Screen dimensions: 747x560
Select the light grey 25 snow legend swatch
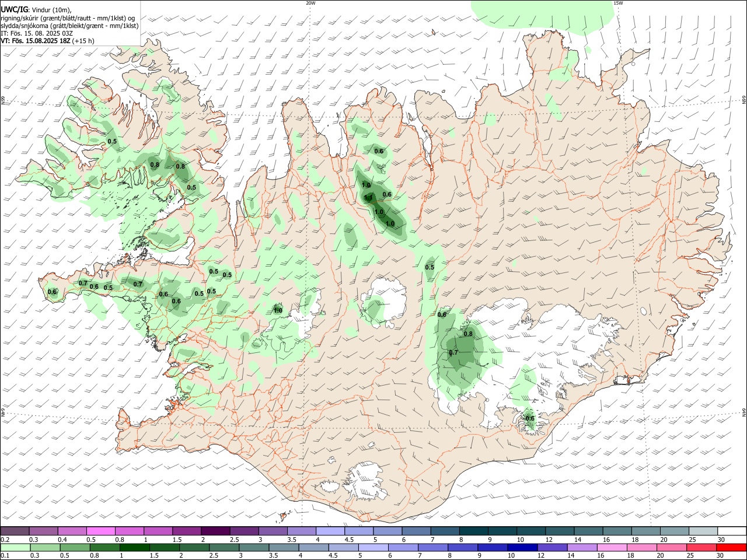pyautogui.click(x=703, y=531)
